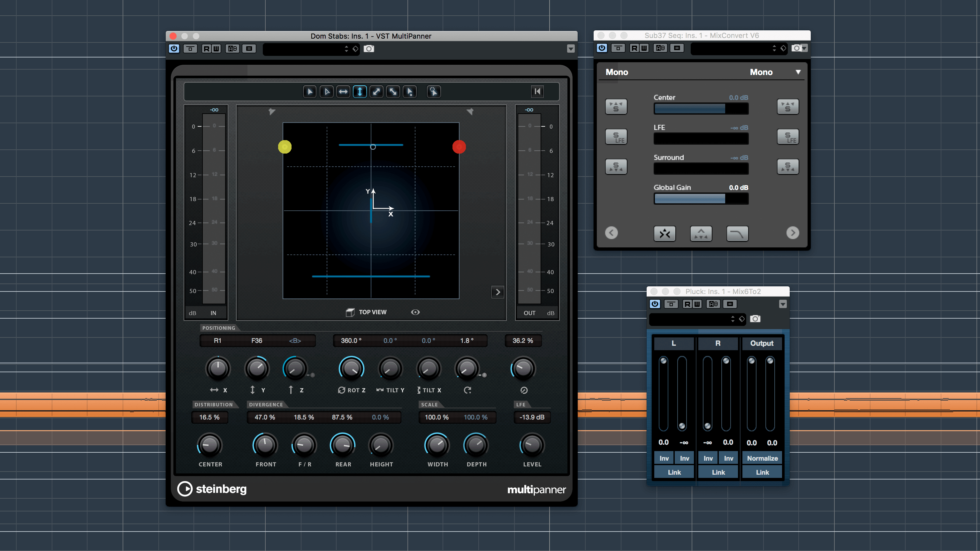
Task: Click the right solo LFE button in MixConvert
Action: pyautogui.click(x=787, y=137)
